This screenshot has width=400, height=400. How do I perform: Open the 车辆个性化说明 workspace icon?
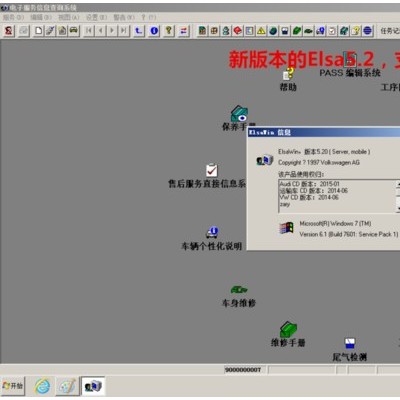[x=211, y=239]
